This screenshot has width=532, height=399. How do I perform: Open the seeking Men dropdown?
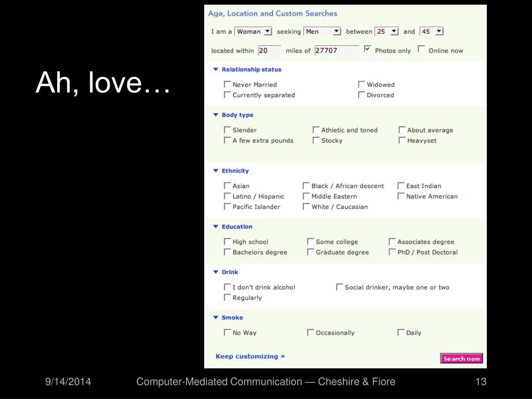point(322,32)
